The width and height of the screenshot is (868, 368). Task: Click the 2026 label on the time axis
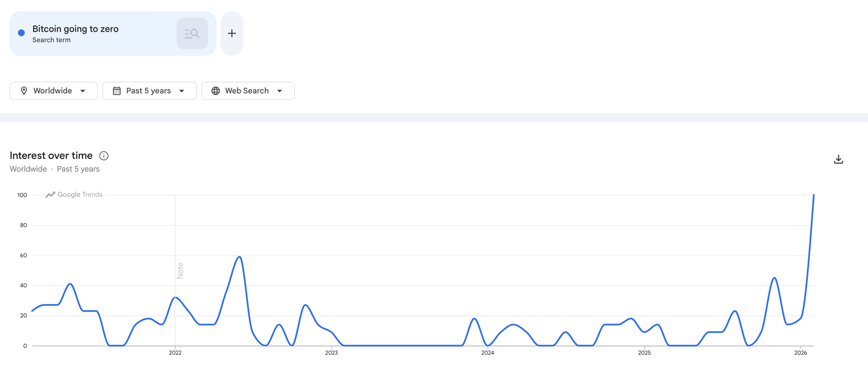pos(800,353)
